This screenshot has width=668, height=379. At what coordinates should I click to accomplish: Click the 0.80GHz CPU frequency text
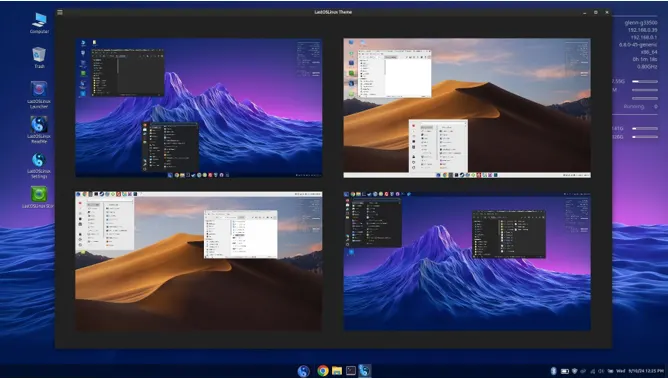[647, 66]
